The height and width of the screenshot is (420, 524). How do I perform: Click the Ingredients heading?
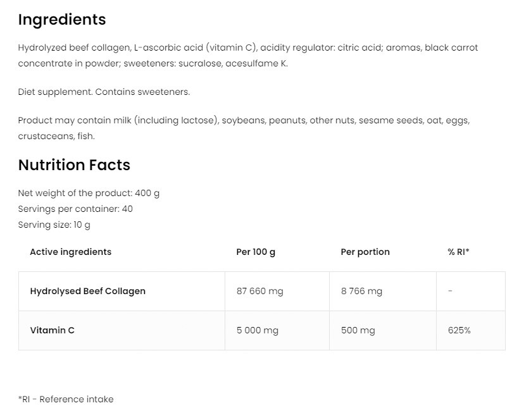click(62, 20)
